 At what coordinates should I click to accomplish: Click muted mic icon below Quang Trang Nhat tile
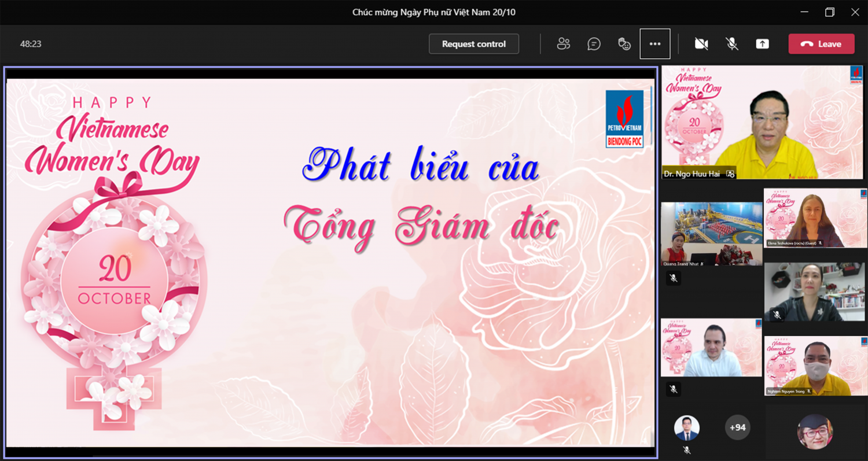coord(673,278)
